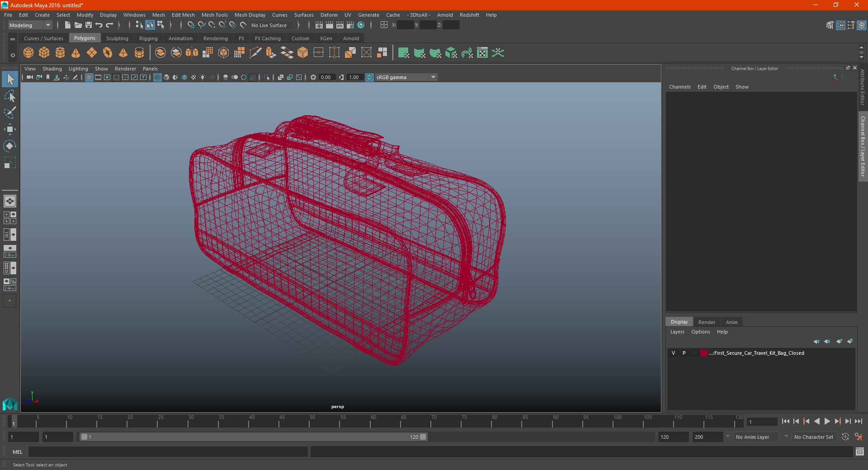
Task: Open the Script Editor icon
Action: (x=860, y=451)
